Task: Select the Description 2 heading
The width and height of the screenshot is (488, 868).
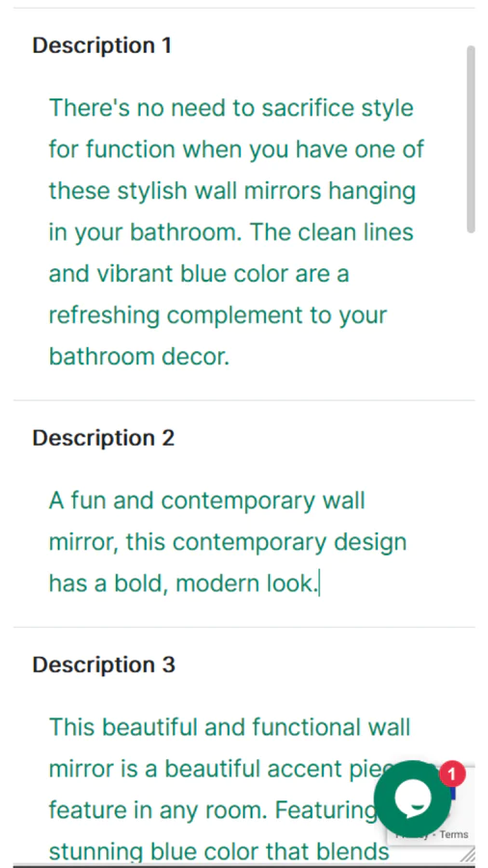Action: [103, 438]
